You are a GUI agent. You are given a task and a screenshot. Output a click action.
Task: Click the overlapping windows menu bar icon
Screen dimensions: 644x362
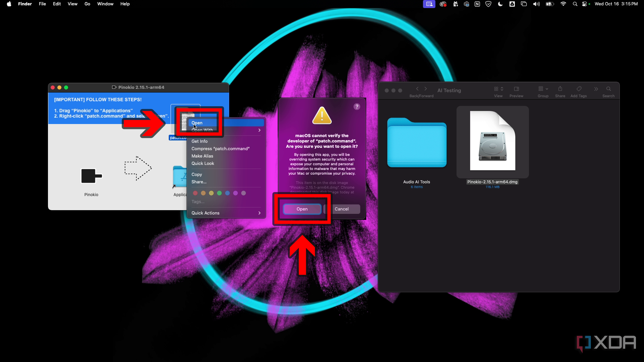524,4
